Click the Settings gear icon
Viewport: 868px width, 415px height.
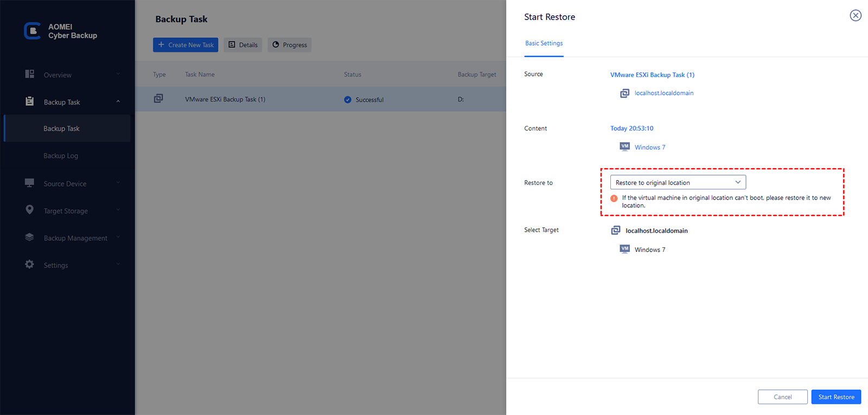tap(30, 264)
